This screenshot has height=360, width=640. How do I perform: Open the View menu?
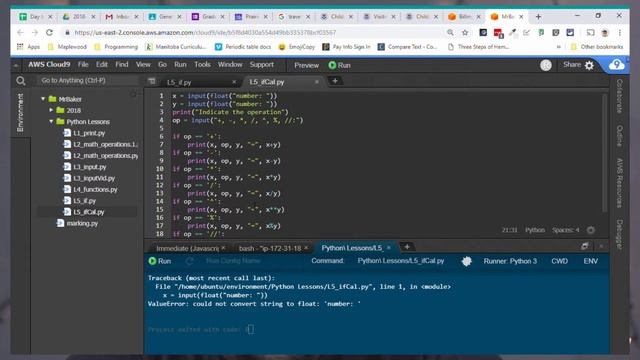click(143, 64)
